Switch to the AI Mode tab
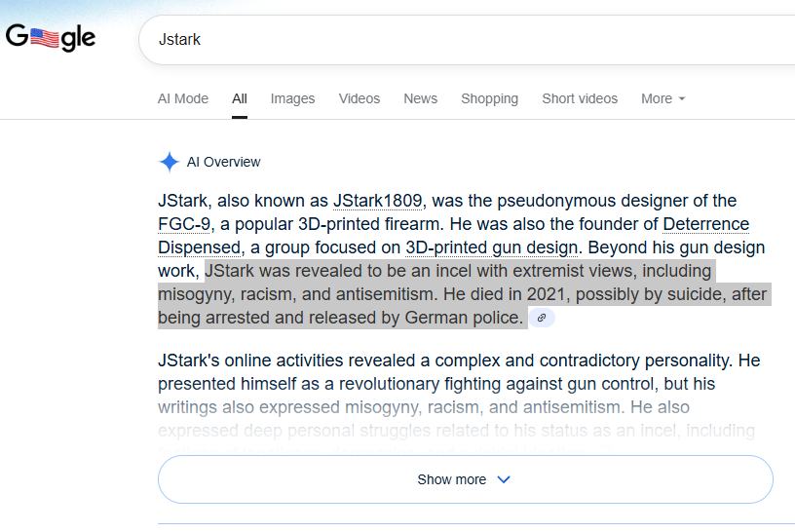The height and width of the screenshot is (532, 795). (183, 98)
